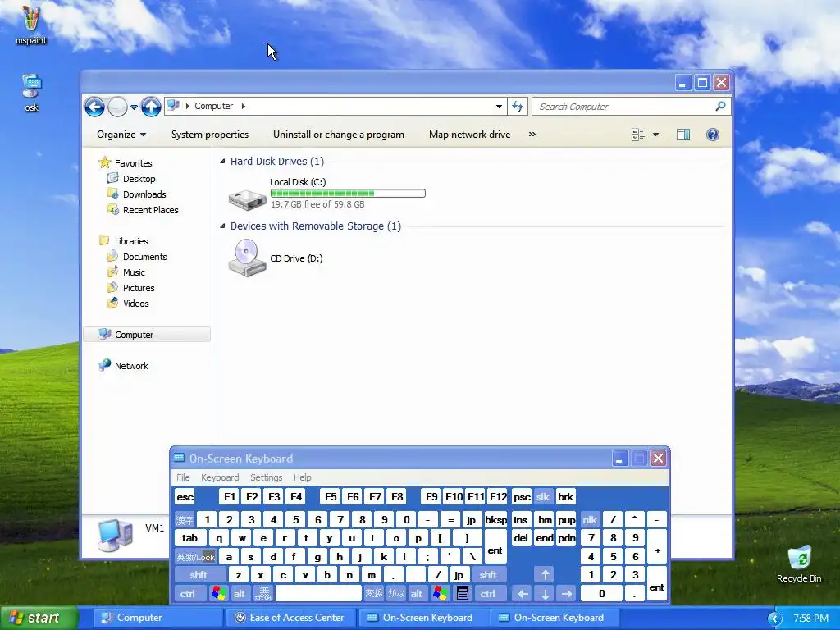
Task: Click the VM1 computer icon in details pane
Action: 115,535
